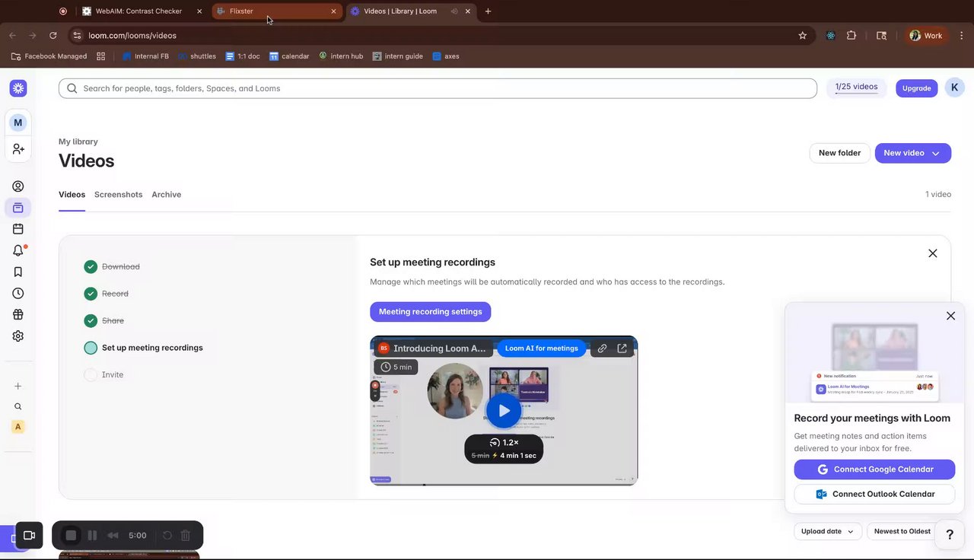Open intro video in new tab icon

coord(622,348)
